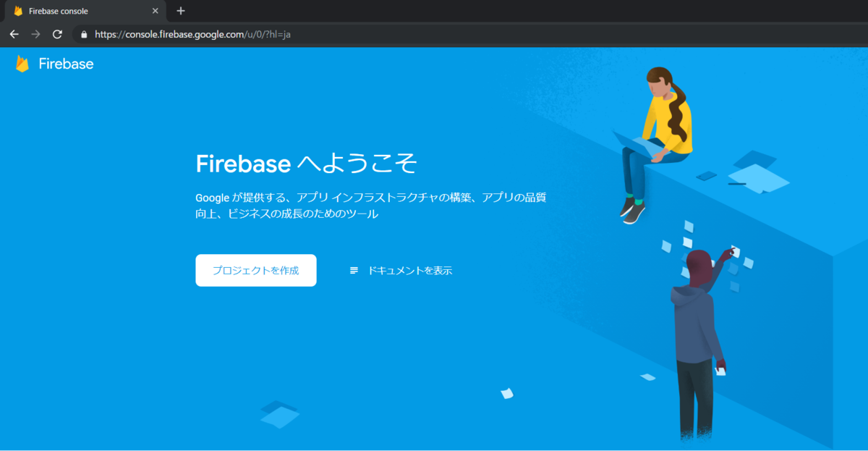Click the Firebase へようこそ heading
The width and height of the screenshot is (868, 451).
coord(307,164)
